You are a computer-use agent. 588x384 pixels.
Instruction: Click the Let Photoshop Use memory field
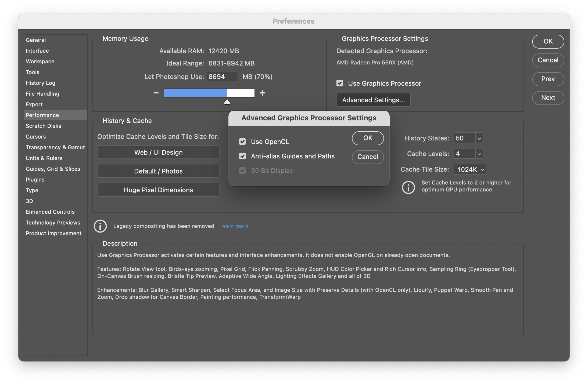coord(222,77)
